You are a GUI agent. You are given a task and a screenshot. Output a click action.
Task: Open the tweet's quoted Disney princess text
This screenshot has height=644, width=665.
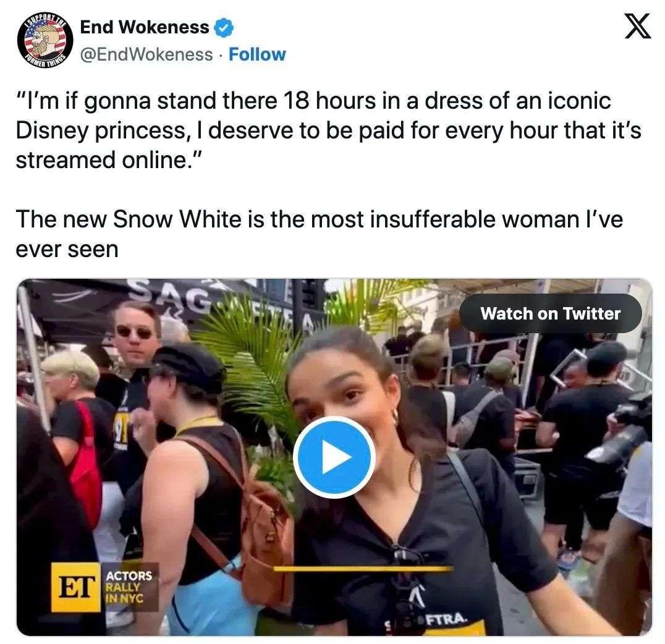pos(328,130)
